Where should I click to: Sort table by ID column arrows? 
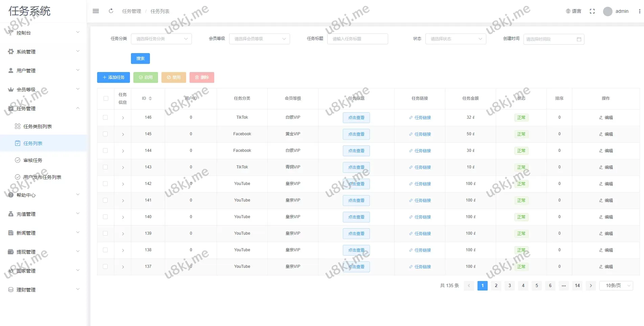coord(150,98)
